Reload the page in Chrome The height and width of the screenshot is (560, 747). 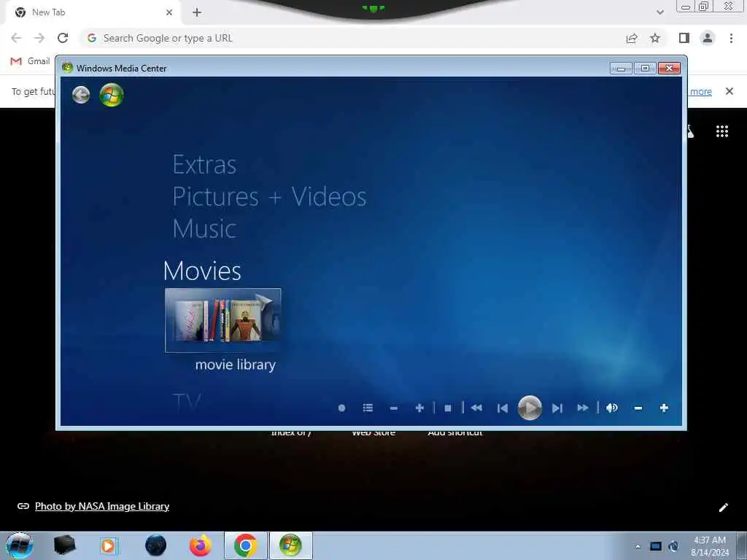[63, 38]
